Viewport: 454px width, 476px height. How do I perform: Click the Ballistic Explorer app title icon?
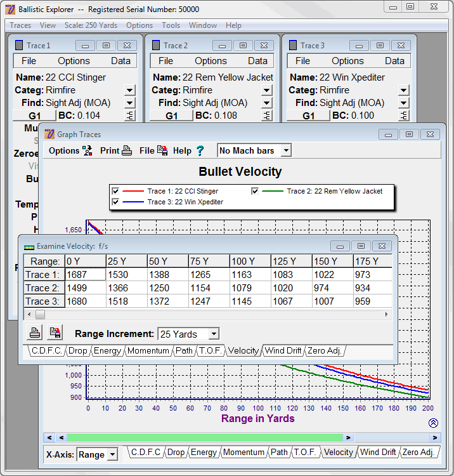[x=10, y=10]
